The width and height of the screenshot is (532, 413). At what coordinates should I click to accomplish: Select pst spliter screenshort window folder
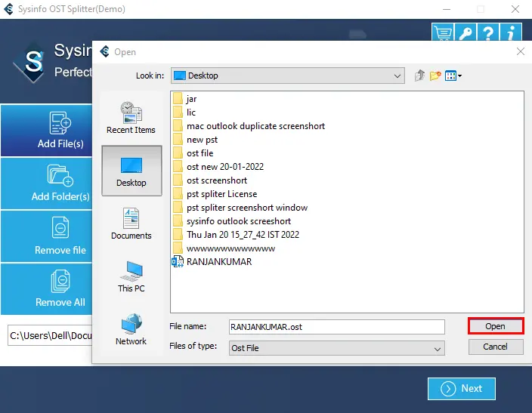tap(240, 207)
